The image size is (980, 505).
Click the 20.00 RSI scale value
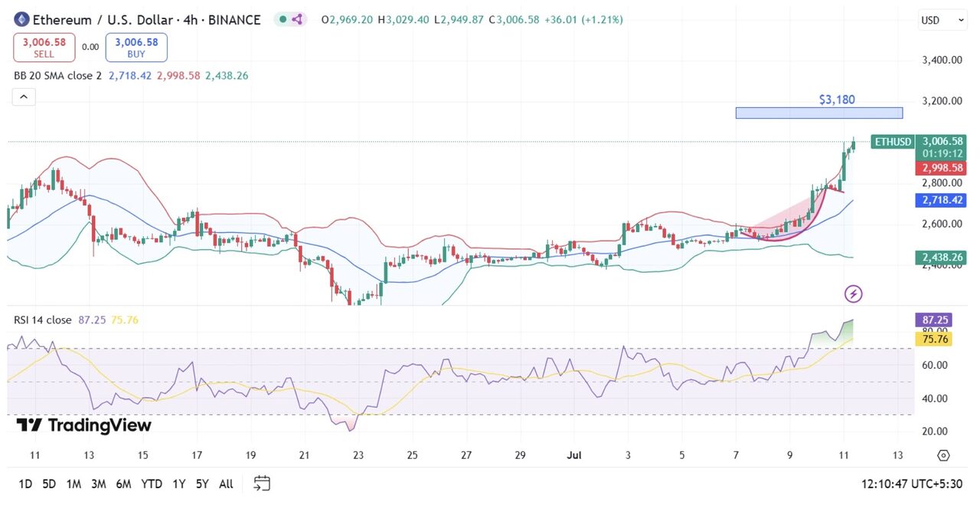pos(936,431)
